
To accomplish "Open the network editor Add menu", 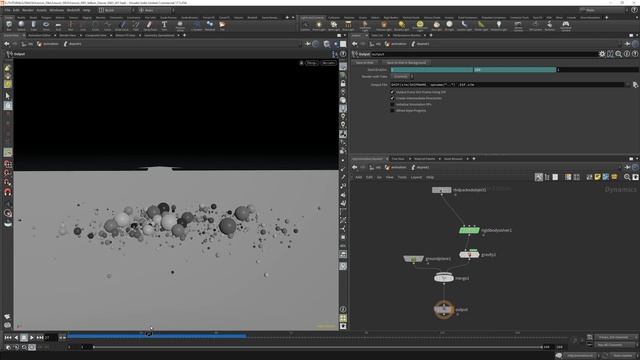I will click(x=358, y=177).
